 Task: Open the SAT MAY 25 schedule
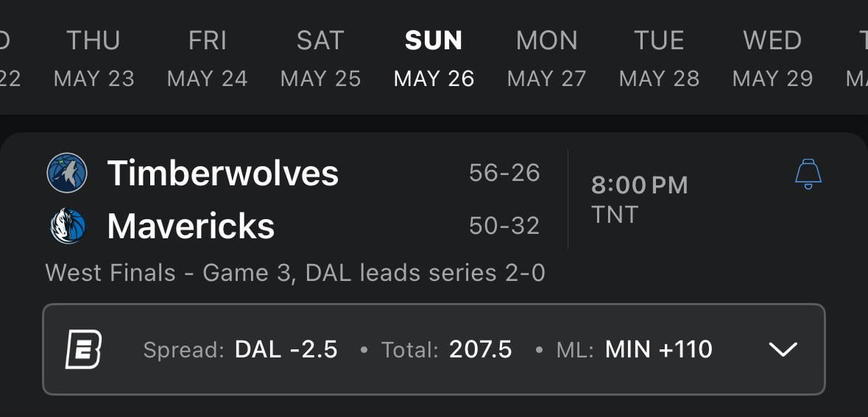click(320, 59)
